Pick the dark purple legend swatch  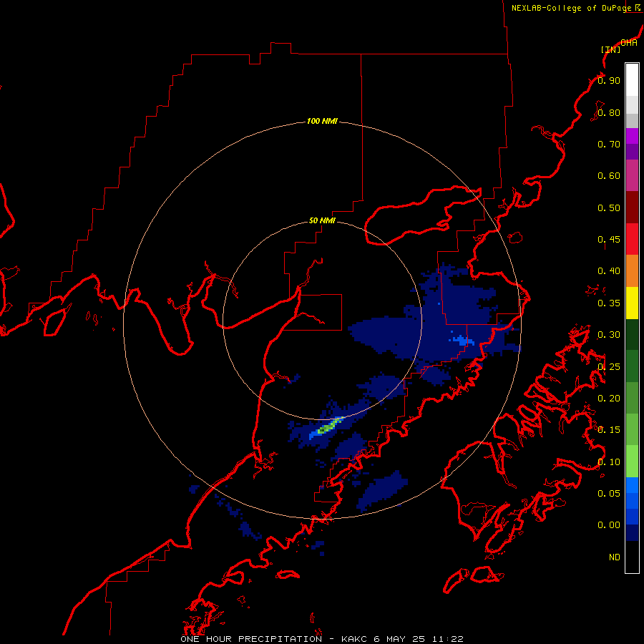coord(632,152)
